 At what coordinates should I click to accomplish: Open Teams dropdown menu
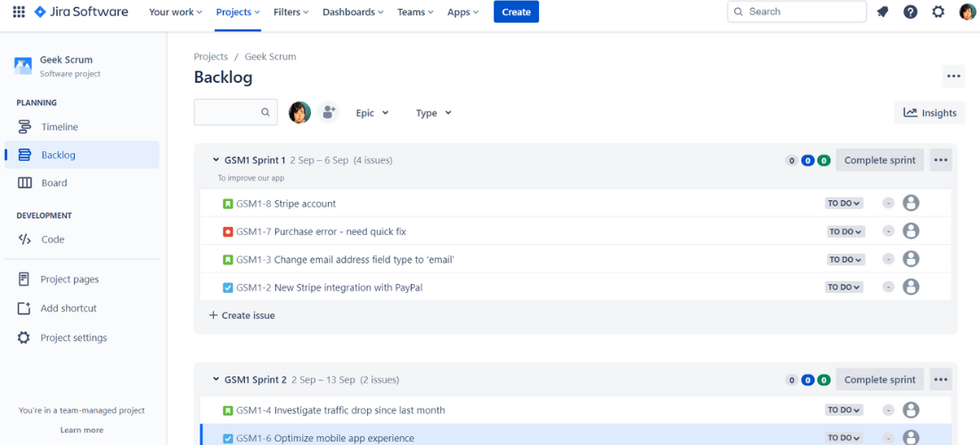[x=416, y=12]
